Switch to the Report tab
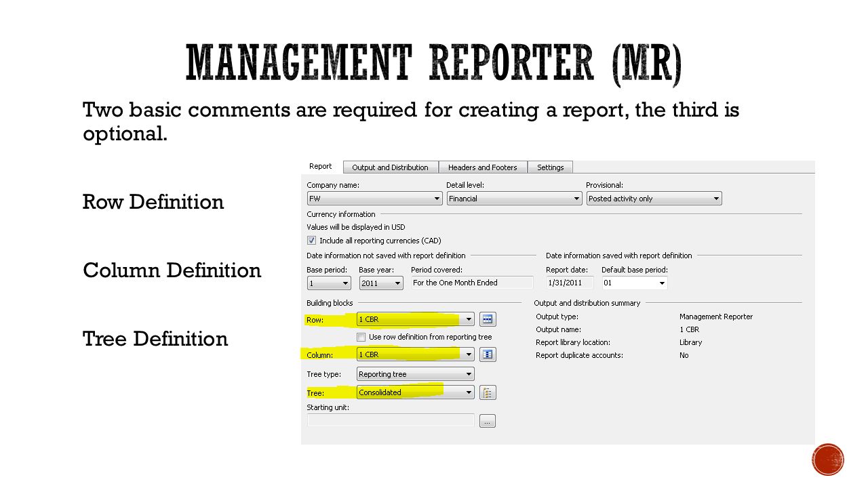This screenshot has height=488, width=868. coord(321,167)
